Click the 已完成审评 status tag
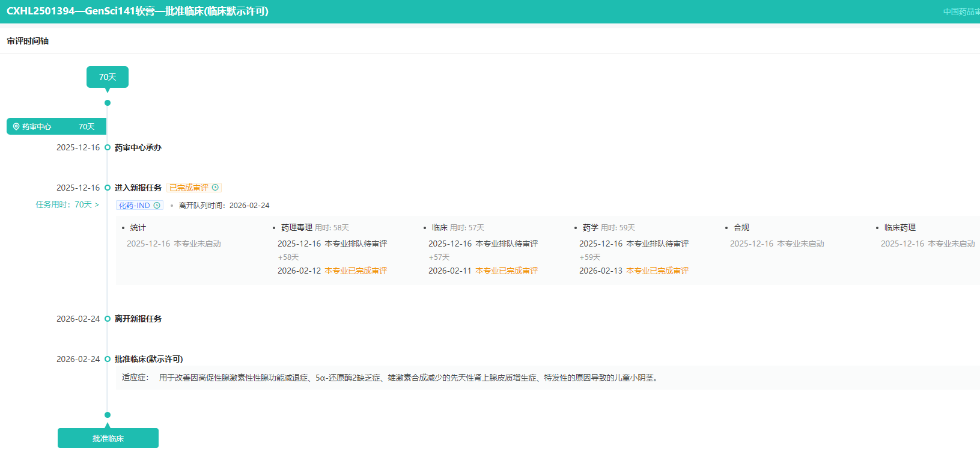The height and width of the screenshot is (457, 980). click(x=189, y=188)
